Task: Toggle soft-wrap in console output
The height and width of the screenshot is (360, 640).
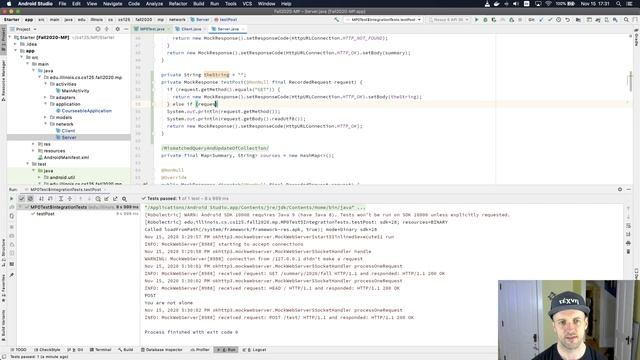Action: point(628,226)
